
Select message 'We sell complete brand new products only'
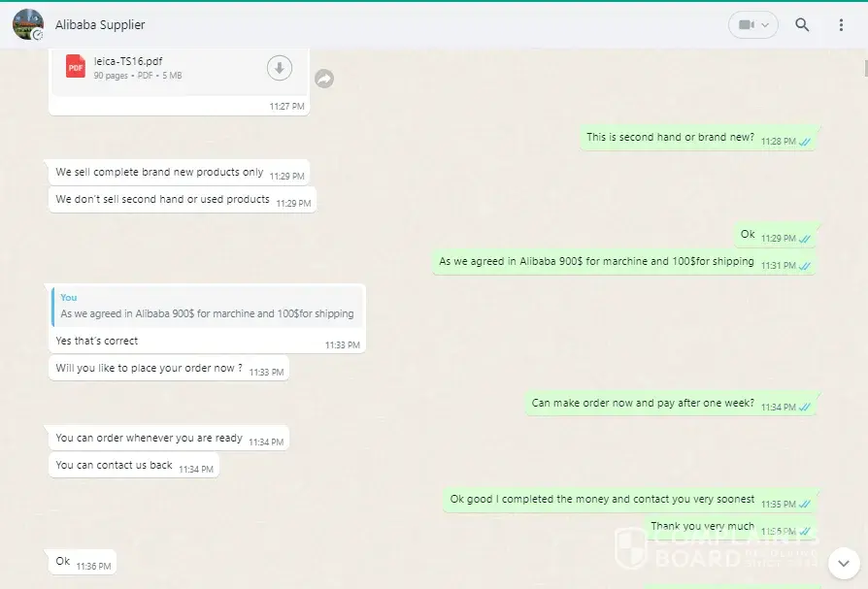point(179,173)
